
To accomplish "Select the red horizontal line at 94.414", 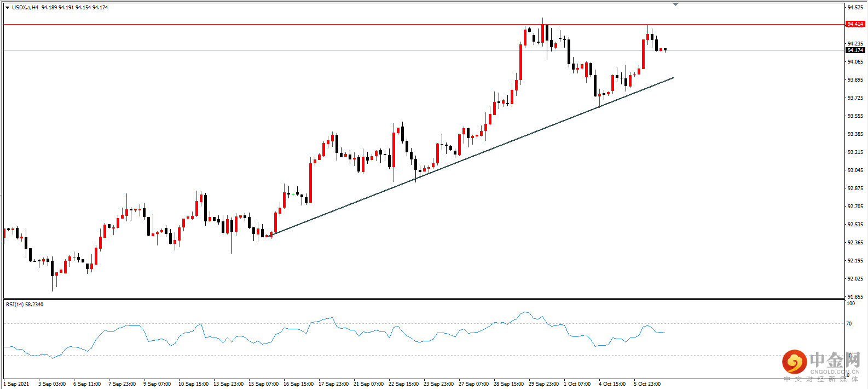I will tap(424, 24).
